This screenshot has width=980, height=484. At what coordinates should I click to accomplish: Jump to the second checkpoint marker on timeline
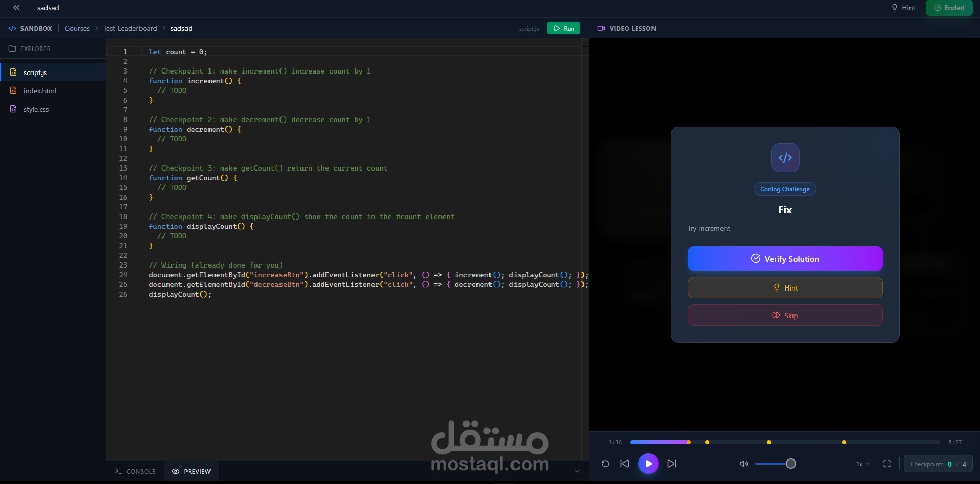pos(707,442)
